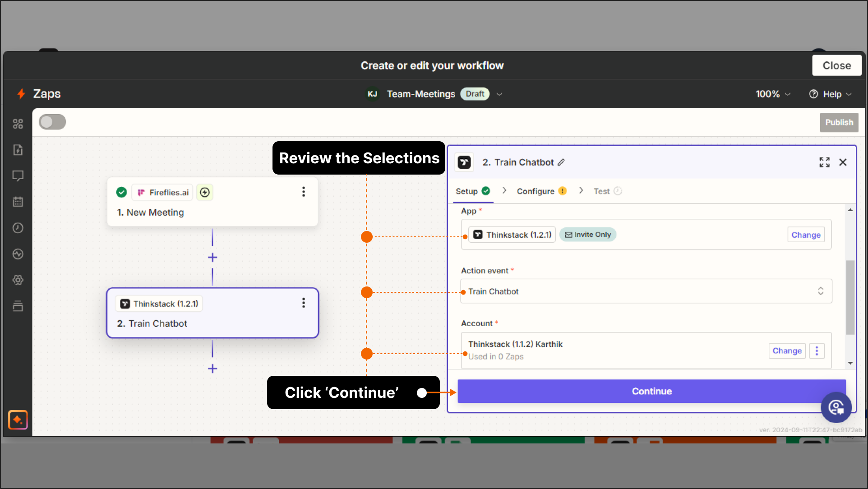
Task: Click the instant trigger bolt icon on Fireflies step
Action: [205, 193]
